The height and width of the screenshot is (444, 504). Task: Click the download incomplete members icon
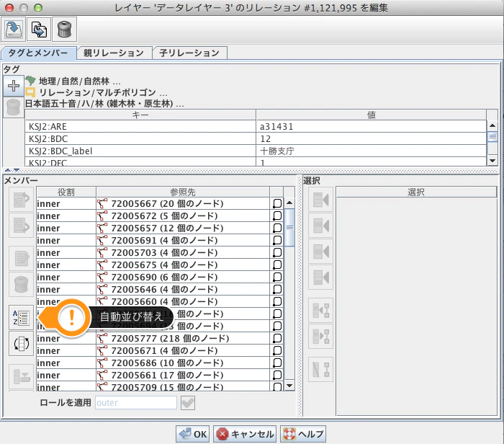(x=21, y=376)
